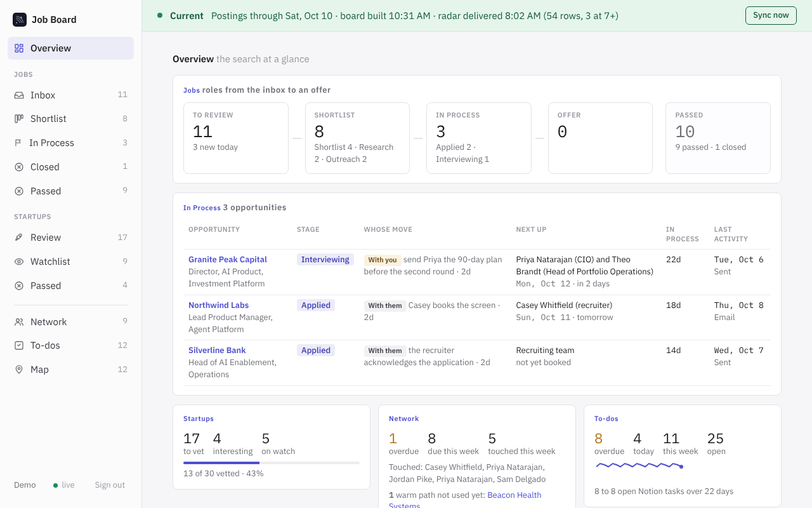
Task: Click the Demo label in sidebar footer
Action: click(25, 485)
